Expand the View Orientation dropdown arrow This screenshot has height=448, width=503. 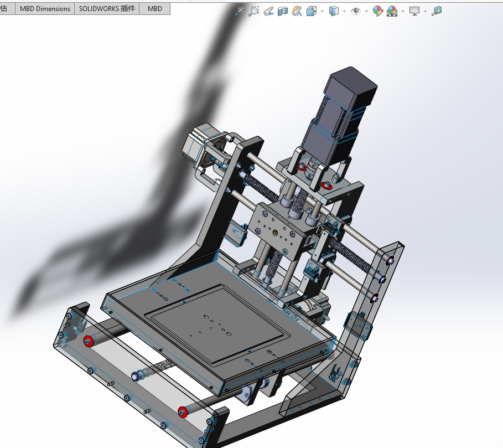coord(323,11)
